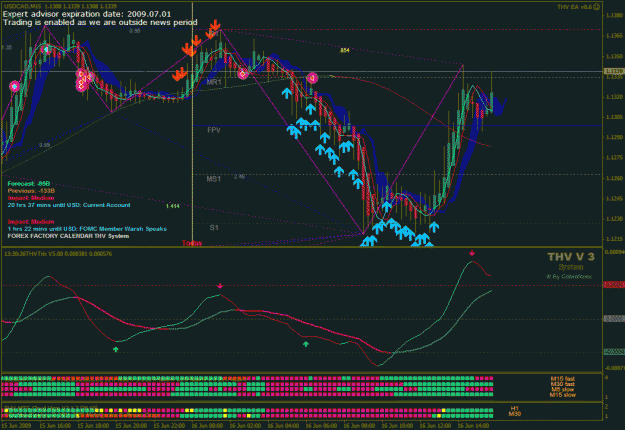Screen dimensions: 625x430
Task: Click price 1.1320 on the price axis
Action: click(x=614, y=97)
